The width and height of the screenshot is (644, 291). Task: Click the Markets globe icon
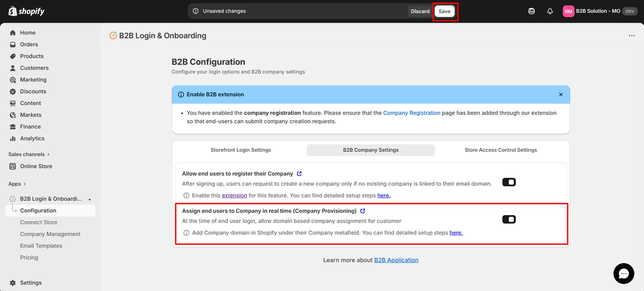tap(13, 115)
